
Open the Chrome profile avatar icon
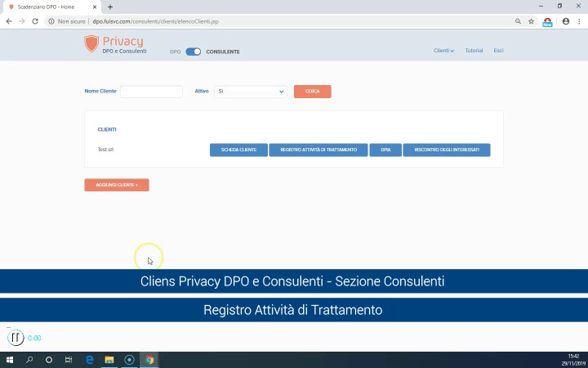pyautogui.click(x=565, y=21)
